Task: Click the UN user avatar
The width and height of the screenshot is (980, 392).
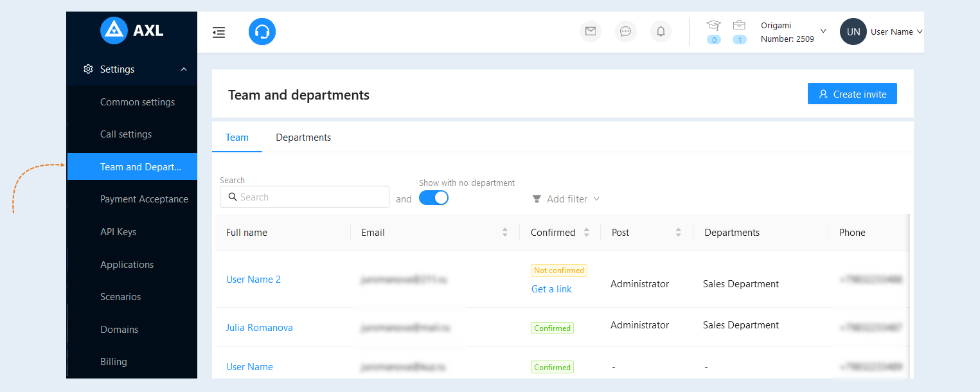Action: (853, 31)
